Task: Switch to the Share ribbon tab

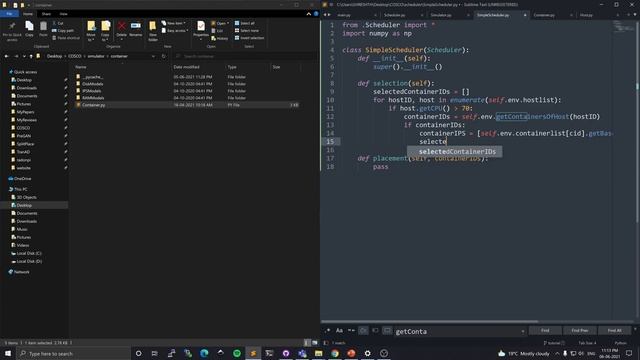Action: (x=46, y=14)
